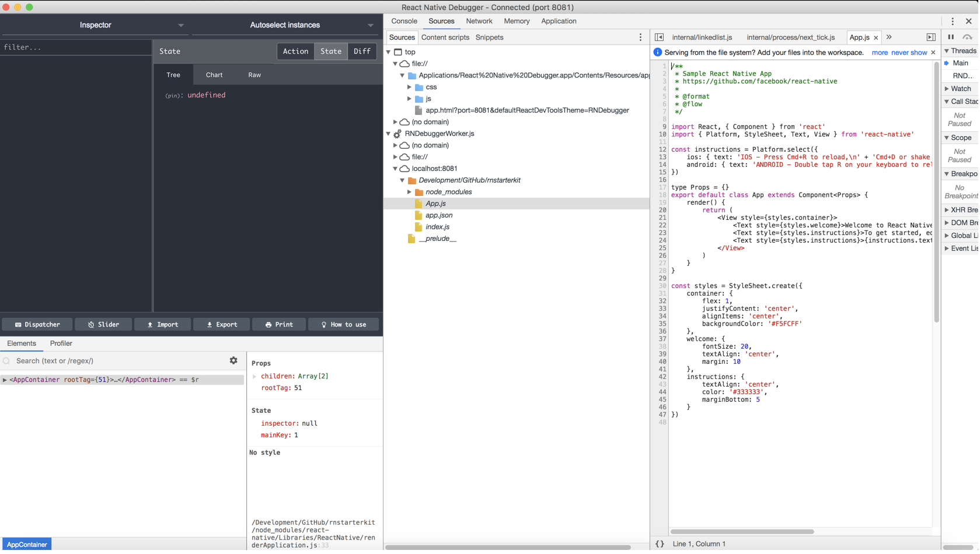Close the DevTools panel with the X
Image resolution: width=980 pixels, height=554 pixels.
point(968,21)
